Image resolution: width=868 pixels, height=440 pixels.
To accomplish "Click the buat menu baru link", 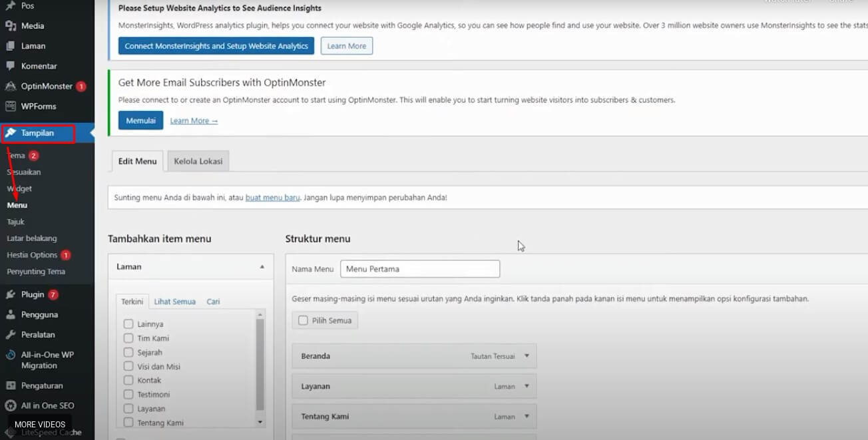I will tap(273, 198).
